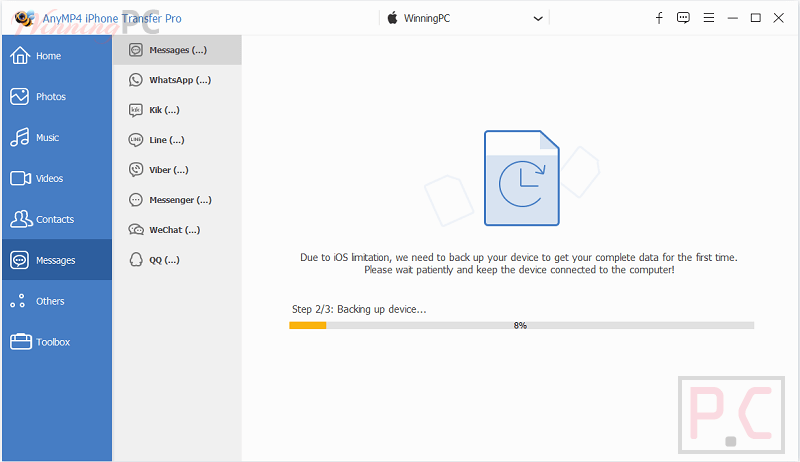Open the Home section icon
This screenshot has height=462, width=800.
[20, 55]
